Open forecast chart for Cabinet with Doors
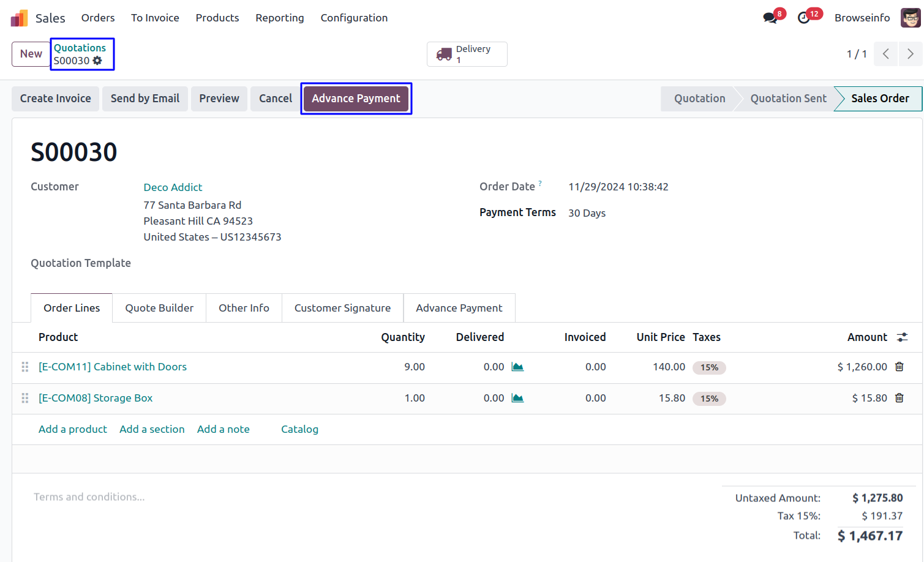 [x=517, y=367]
